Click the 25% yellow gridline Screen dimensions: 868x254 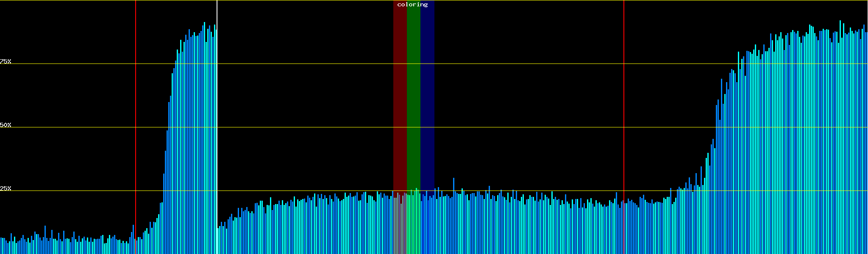pyautogui.click(x=509, y=191)
